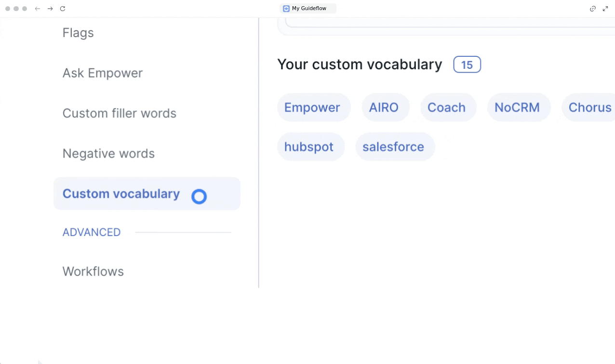
Task: Click the browser back arrow
Action: click(x=38, y=9)
